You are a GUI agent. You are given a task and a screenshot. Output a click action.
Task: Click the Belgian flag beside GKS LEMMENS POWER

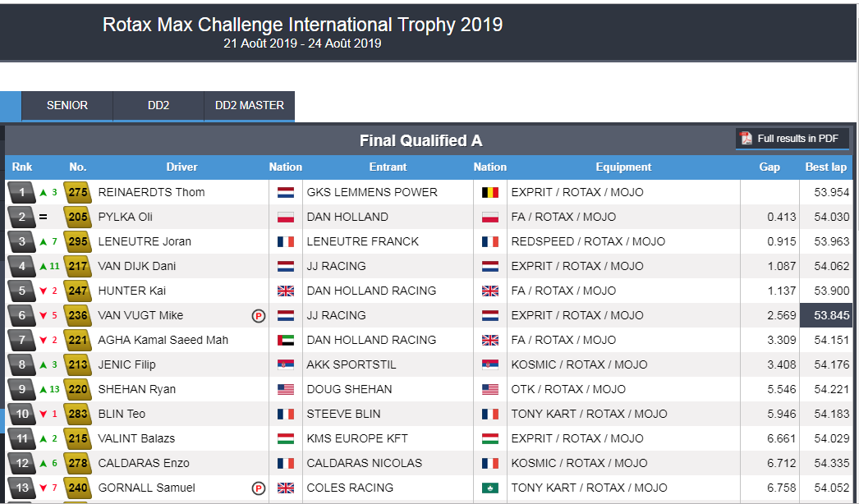pos(489,193)
